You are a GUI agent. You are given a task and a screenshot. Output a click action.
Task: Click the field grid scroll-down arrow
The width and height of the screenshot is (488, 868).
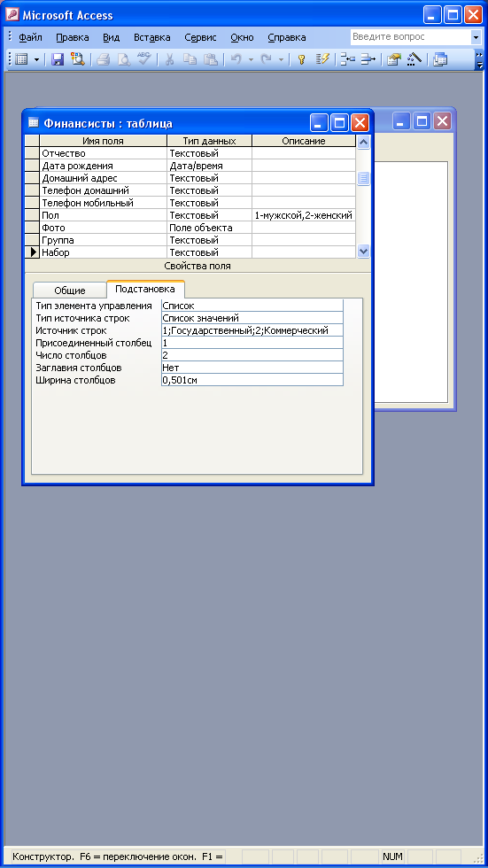coord(363,252)
